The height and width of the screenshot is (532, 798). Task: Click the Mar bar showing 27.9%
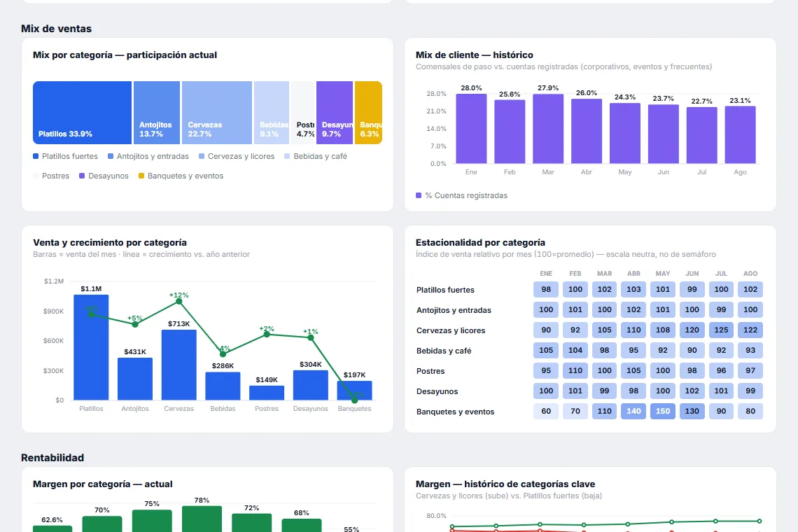[548, 129]
